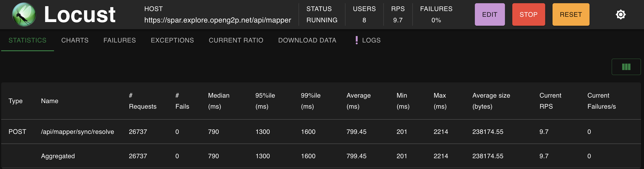Screen dimensions: 644x169
Task: Go to the Exceptions tab
Action: click(172, 40)
